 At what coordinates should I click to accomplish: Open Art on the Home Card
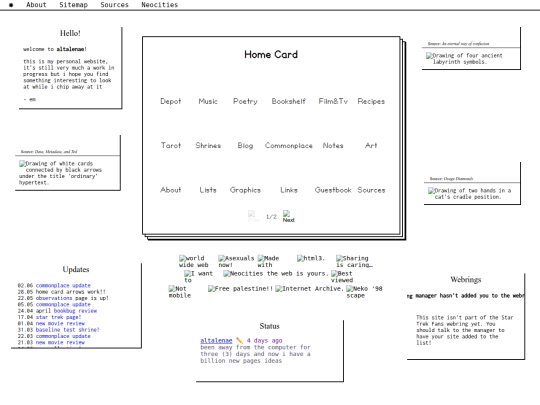click(371, 145)
